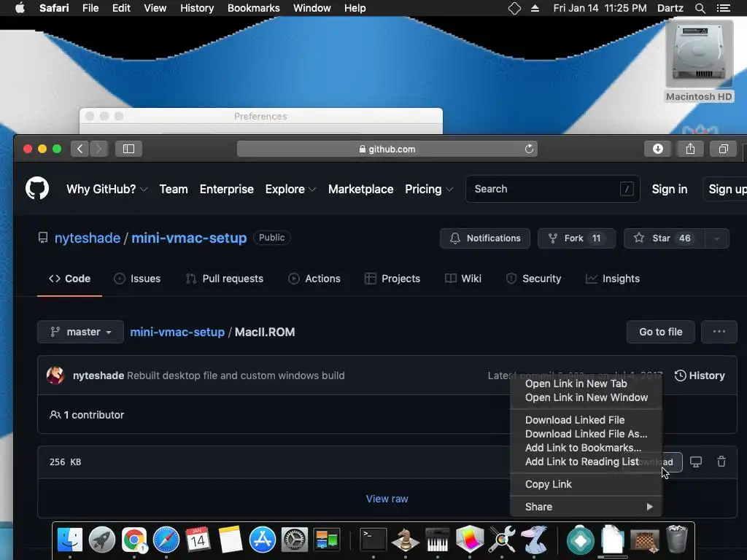Click the GitHub Search field
Image resolution: width=747 pixels, height=560 pixels.
(553, 189)
